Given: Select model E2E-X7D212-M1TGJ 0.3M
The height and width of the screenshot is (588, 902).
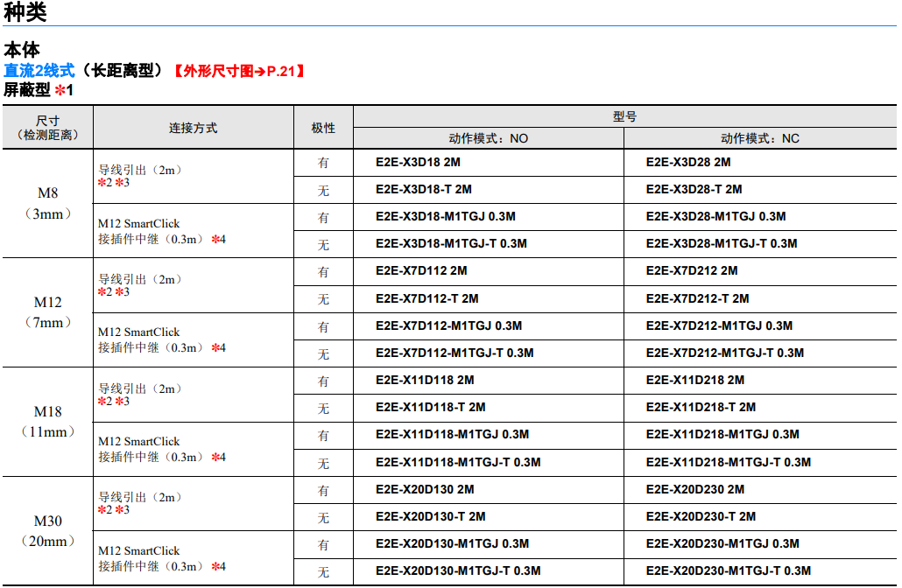Looking at the screenshot, I should click(720, 325).
